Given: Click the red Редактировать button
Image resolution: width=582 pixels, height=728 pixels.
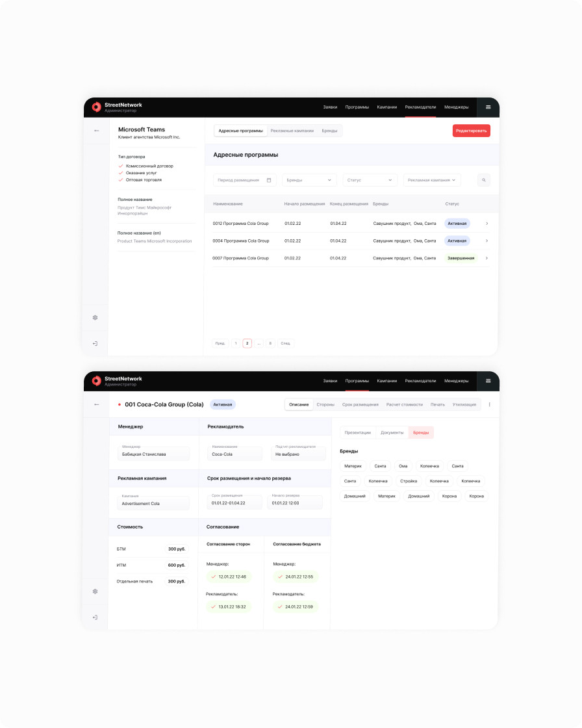Looking at the screenshot, I should coord(471,131).
